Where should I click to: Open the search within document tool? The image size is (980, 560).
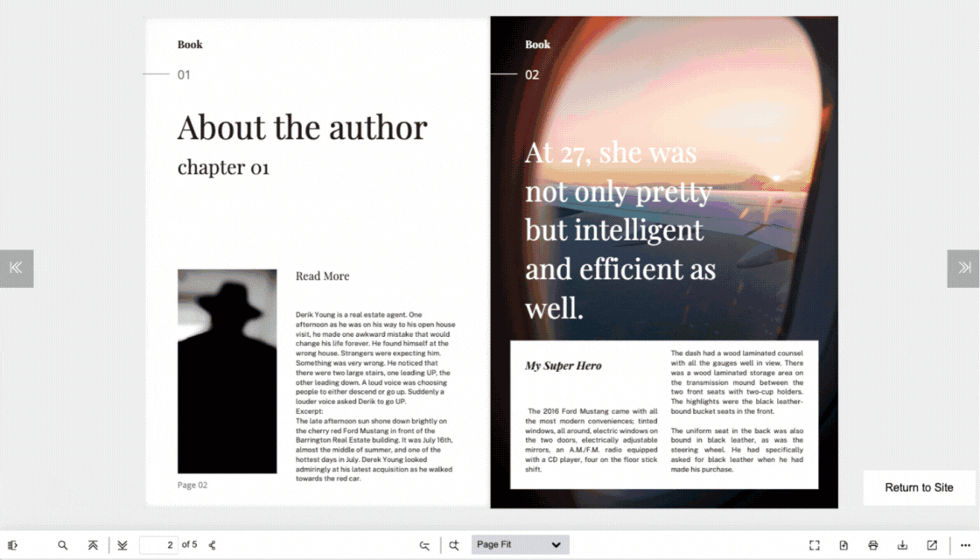(63, 544)
